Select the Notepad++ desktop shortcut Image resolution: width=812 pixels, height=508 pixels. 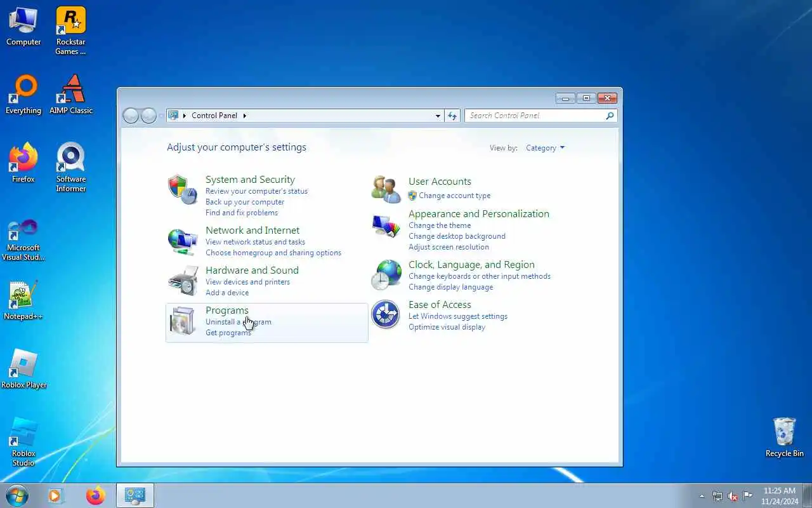click(23, 301)
